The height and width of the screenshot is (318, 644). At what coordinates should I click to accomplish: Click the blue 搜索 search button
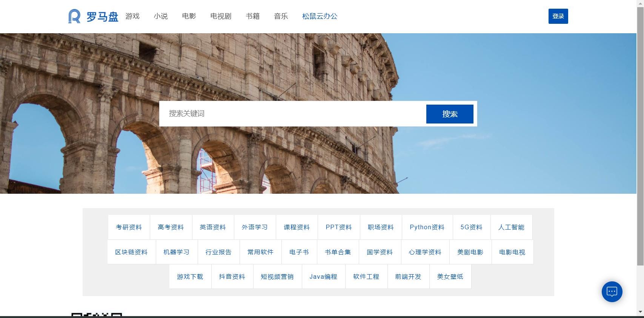tap(449, 114)
